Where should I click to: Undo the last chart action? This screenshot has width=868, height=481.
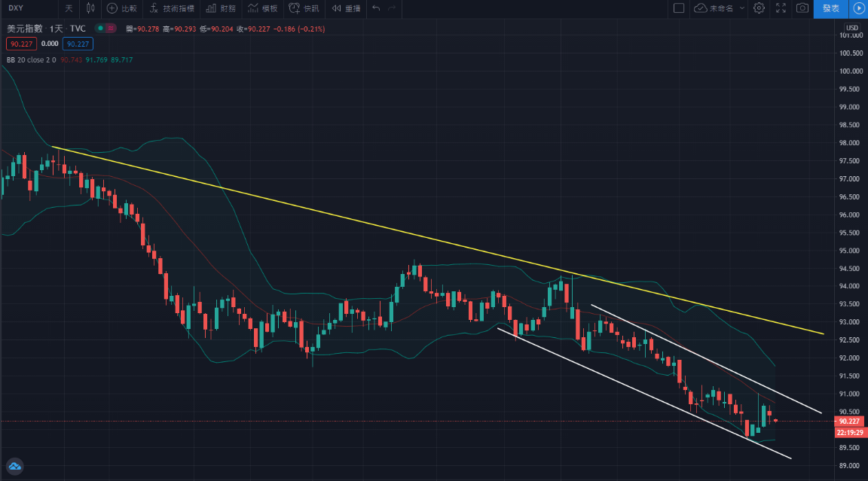(376, 8)
